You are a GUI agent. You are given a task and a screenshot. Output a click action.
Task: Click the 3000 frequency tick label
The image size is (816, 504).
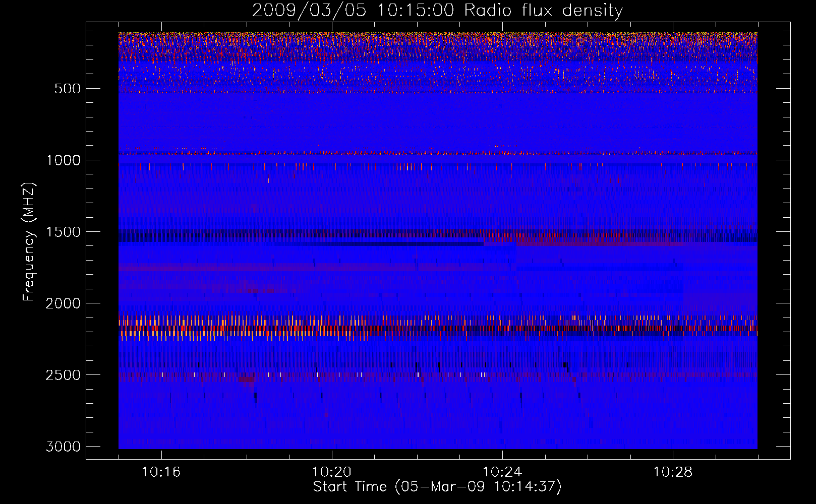(63, 447)
